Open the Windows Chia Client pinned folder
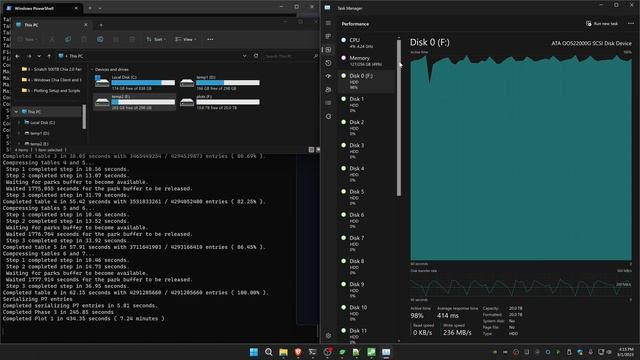The height and width of the screenshot is (360, 640). (x=51, y=80)
